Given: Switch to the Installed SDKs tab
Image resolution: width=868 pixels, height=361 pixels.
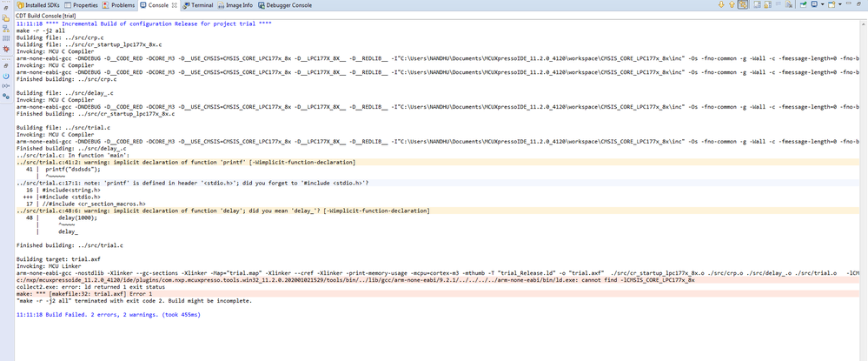Looking at the screenshot, I should pyautogui.click(x=38, y=5).
